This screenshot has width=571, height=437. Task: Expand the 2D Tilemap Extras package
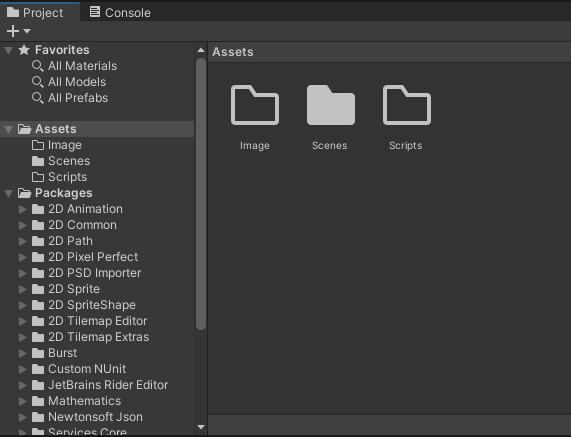point(23,337)
